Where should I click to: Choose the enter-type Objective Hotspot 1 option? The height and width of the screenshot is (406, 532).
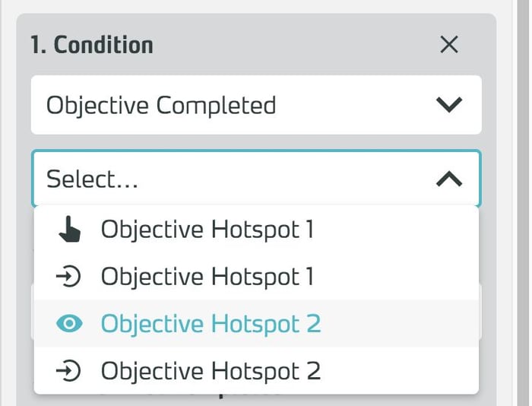pyautogui.click(x=207, y=277)
